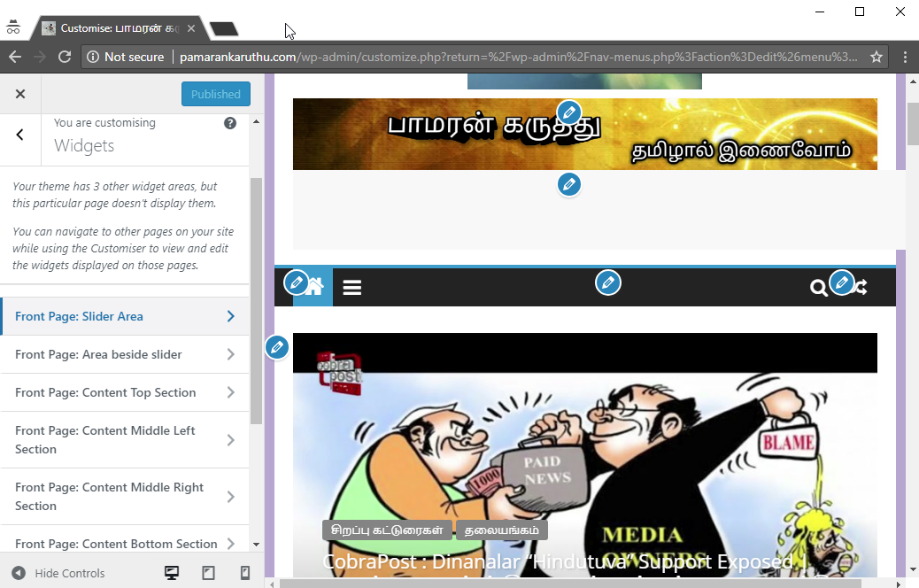Click the Published button
The image size is (919, 588).
215,94
